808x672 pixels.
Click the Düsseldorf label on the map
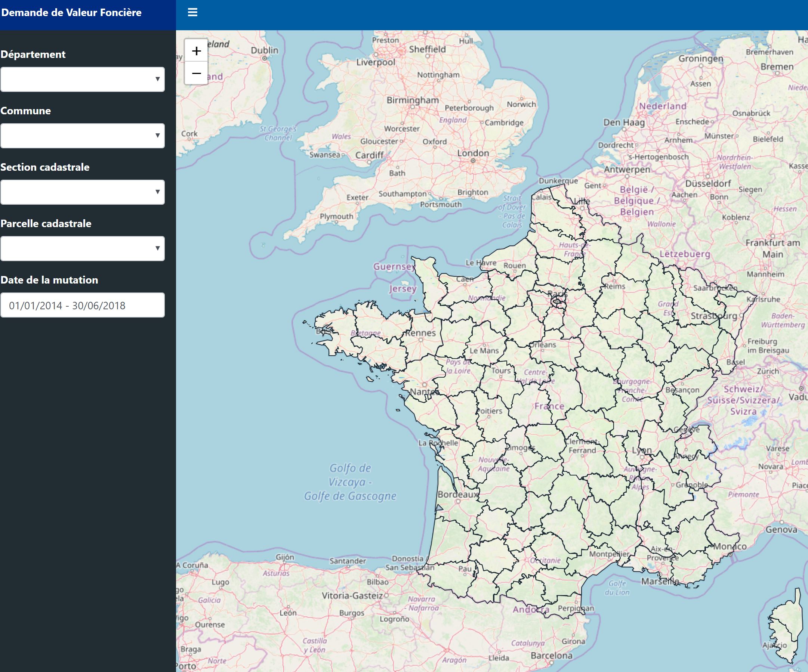tap(708, 183)
